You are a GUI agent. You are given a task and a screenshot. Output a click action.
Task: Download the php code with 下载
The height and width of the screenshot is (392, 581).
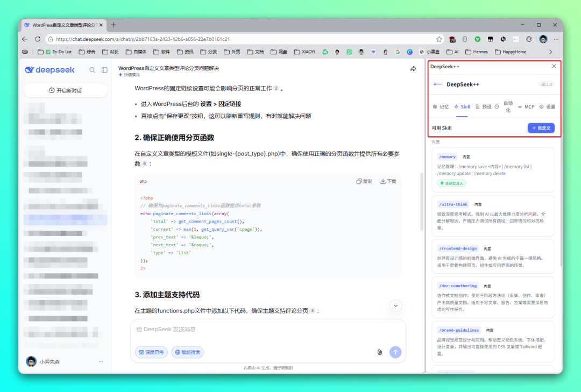pos(388,181)
